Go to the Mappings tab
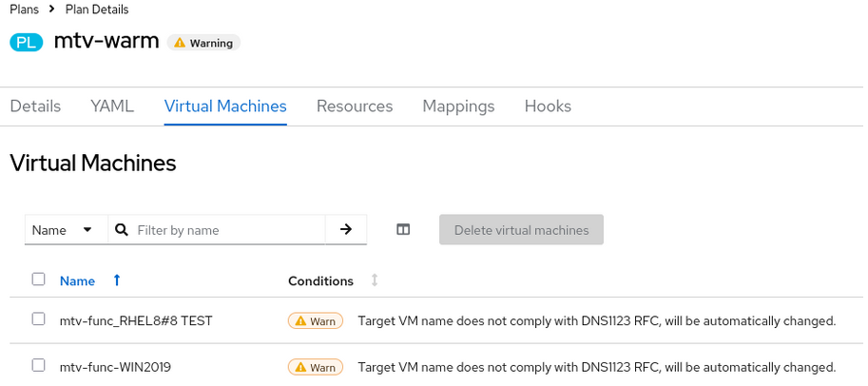 [x=458, y=106]
